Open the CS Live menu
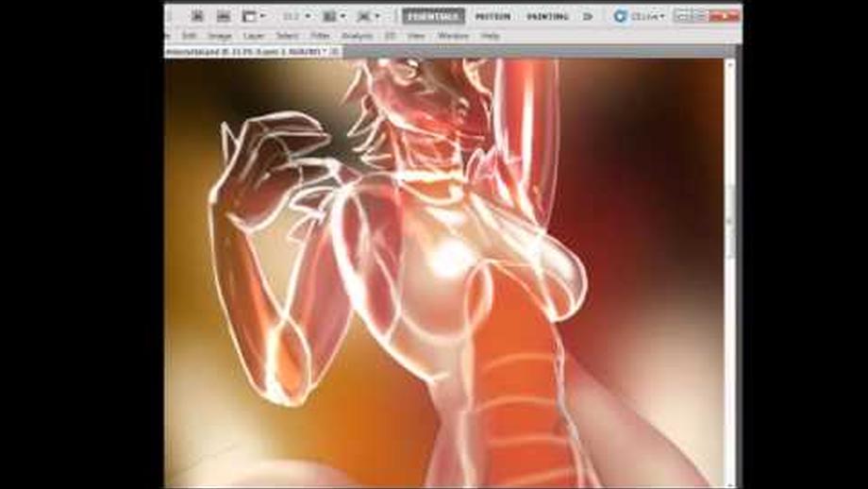This screenshot has height=489, width=868. click(x=639, y=17)
